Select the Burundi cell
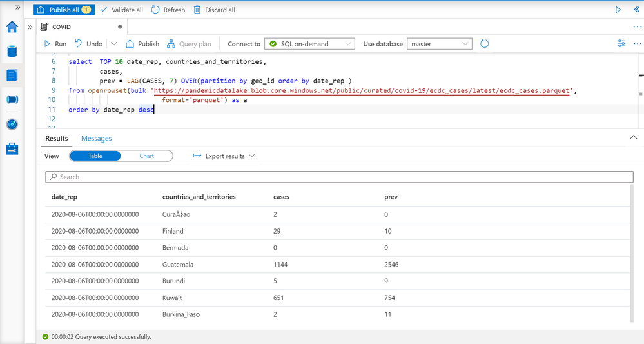The height and width of the screenshot is (344, 644). point(174,281)
